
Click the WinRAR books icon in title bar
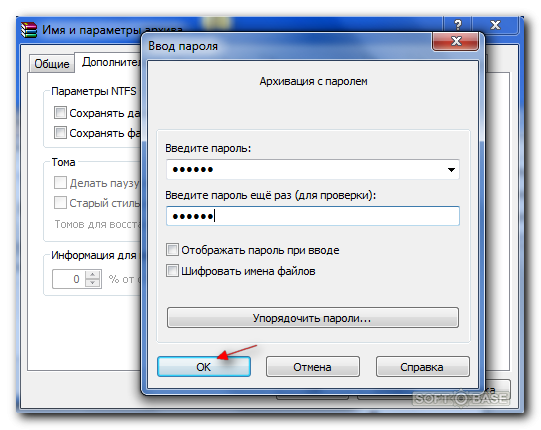[x=29, y=30]
